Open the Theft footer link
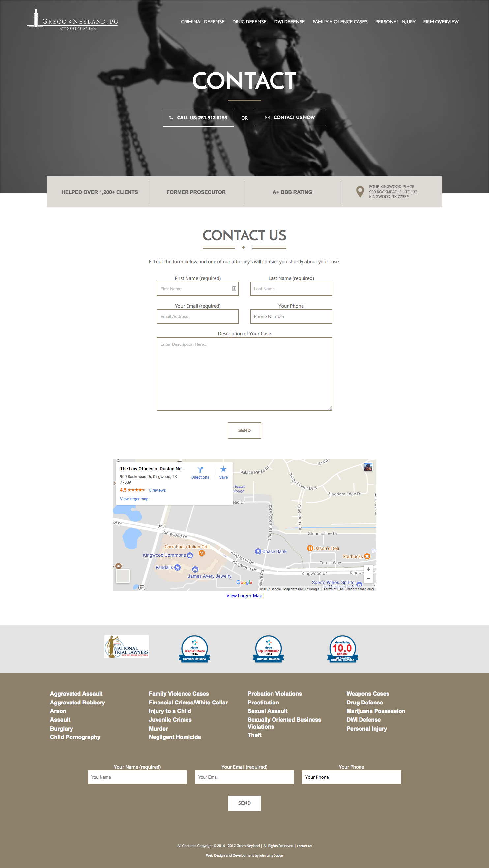 pos(255,735)
